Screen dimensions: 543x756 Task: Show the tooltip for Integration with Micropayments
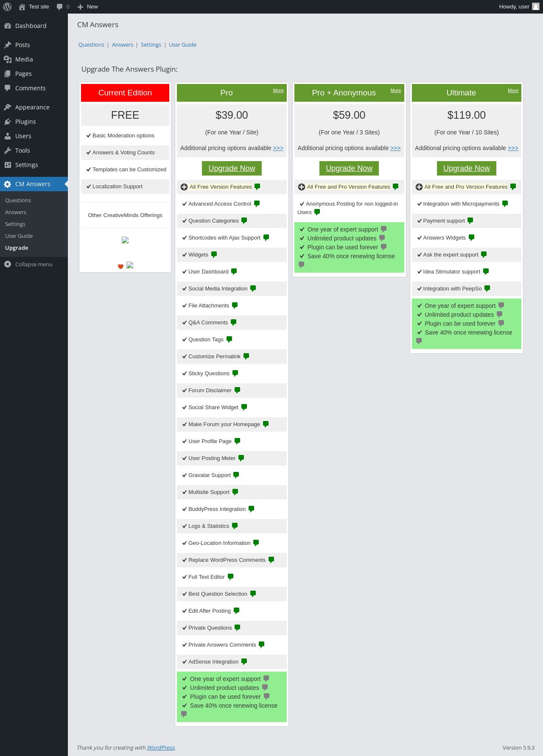click(505, 204)
